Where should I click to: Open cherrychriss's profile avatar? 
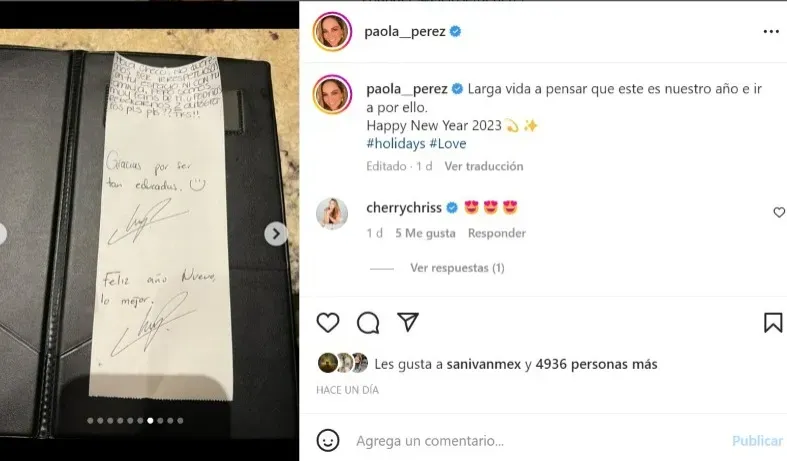[332, 213]
